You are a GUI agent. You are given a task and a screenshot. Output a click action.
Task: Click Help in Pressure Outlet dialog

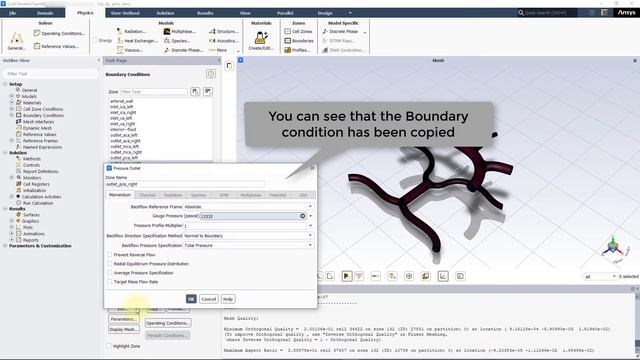pos(228,299)
